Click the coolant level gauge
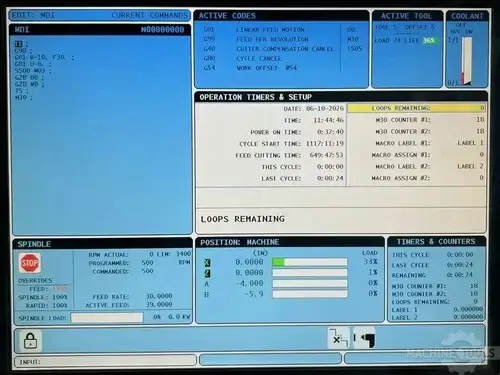500x375 pixels. 467,60
